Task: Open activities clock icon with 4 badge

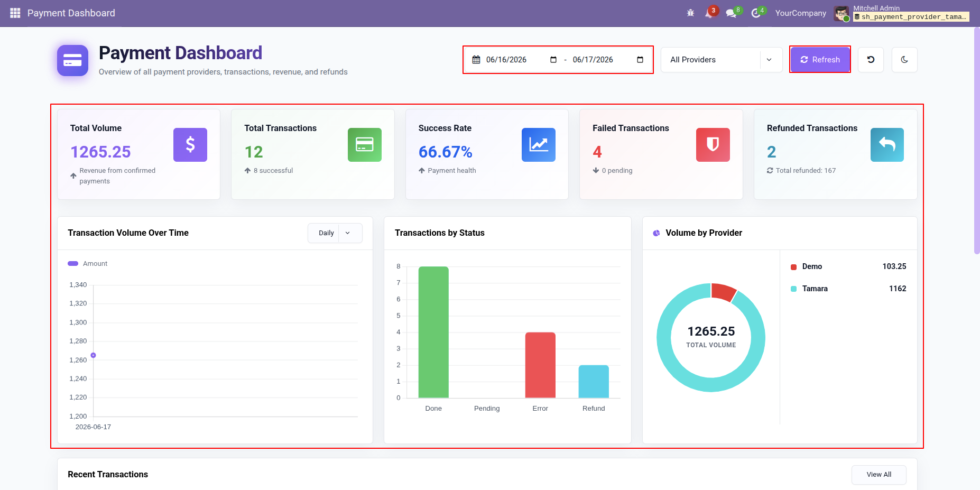Action: [756, 13]
